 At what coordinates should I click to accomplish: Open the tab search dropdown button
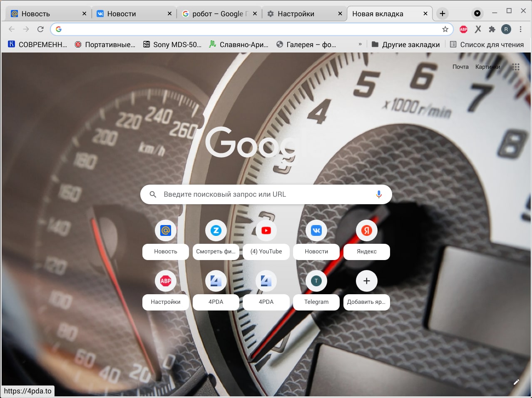pyautogui.click(x=477, y=13)
